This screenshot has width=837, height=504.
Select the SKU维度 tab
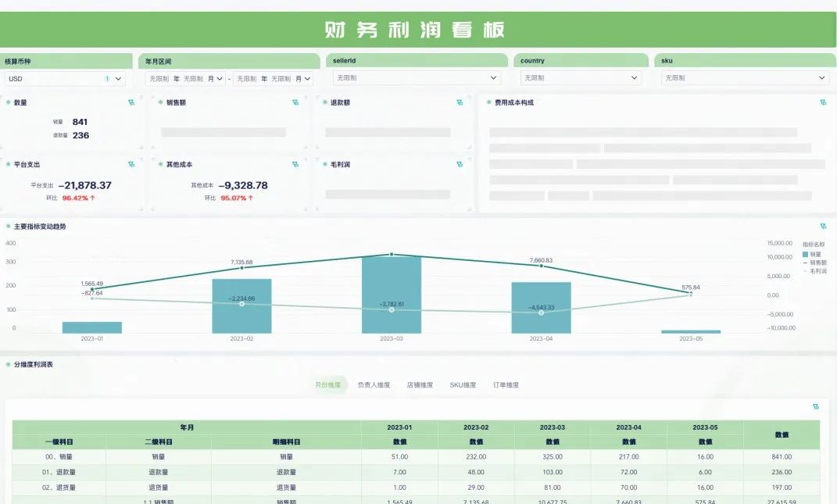coord(463,385)
